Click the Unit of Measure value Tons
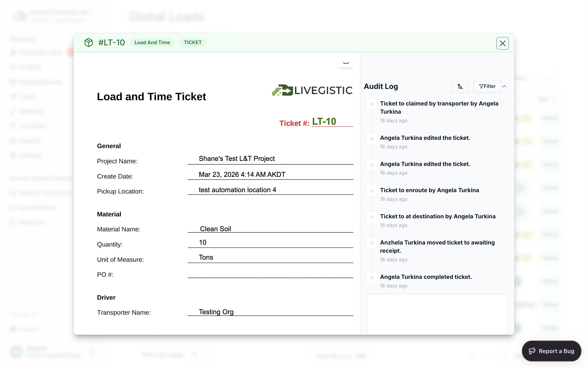The width and height of the screenshot is (588, 368). (x=206, y=258)
